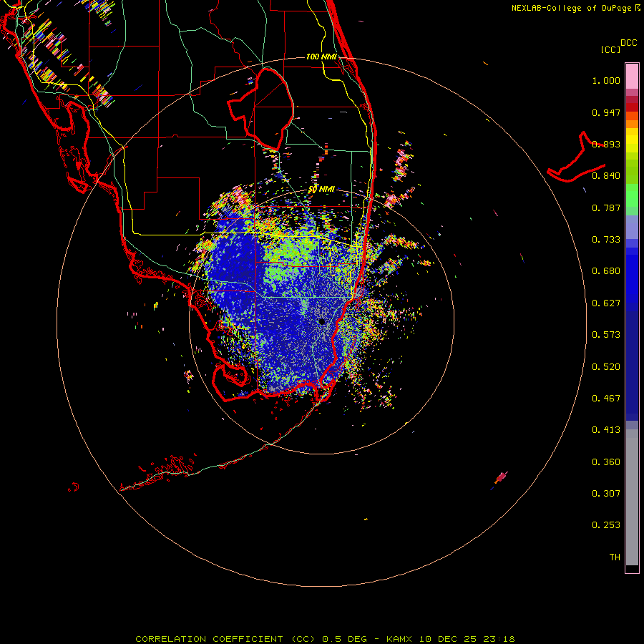The image size is (644, 644).
Task: Click the 0.627 scale value
Action: [606, 303]
